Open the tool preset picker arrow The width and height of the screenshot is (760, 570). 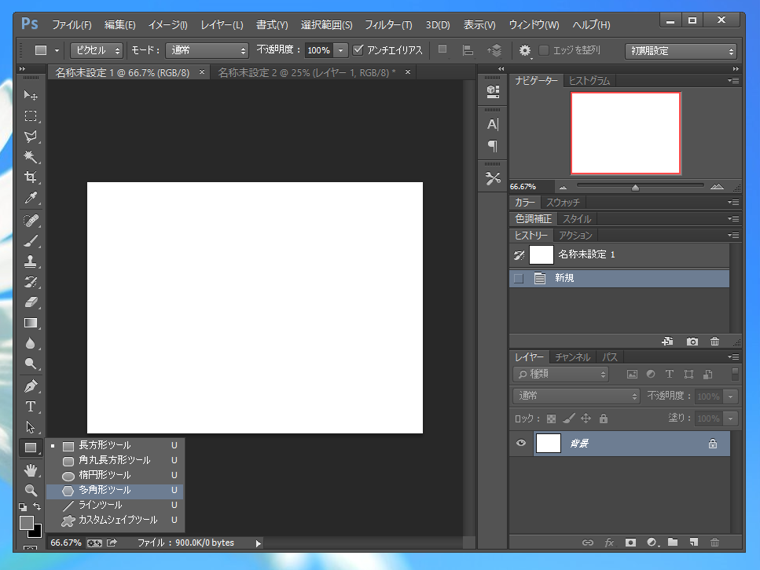57,50
